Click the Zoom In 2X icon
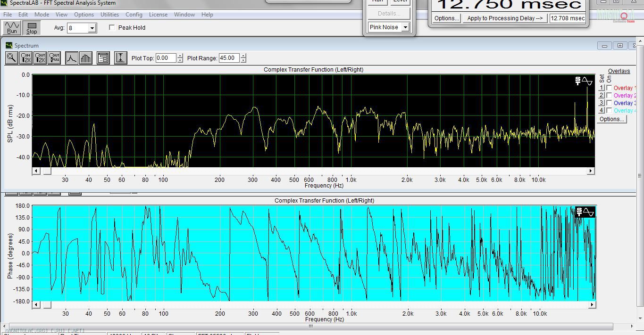The width and height of the screenshot is (644, 335). point(25,58)
